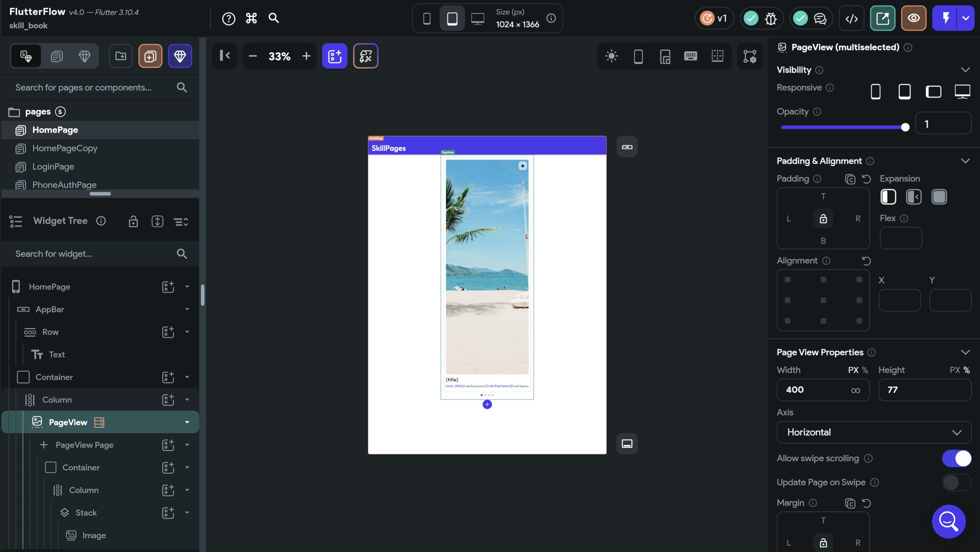Toggle the light/dark mode sun icon

click(x=611, y=56)
